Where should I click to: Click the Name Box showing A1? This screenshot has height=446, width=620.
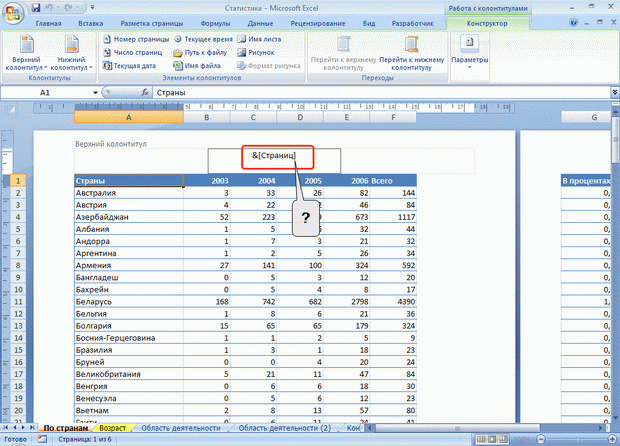pyautogui.click(x=45, y=93)
